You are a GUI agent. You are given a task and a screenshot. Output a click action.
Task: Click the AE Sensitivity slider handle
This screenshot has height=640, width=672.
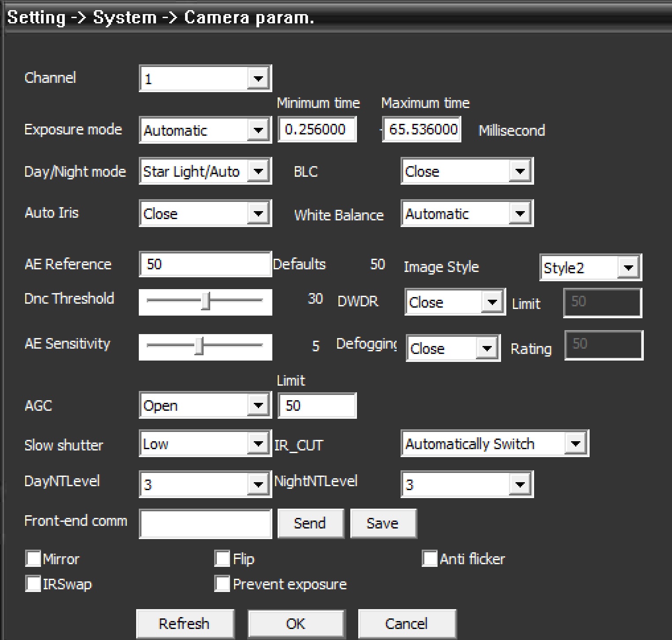coord(199,346)
